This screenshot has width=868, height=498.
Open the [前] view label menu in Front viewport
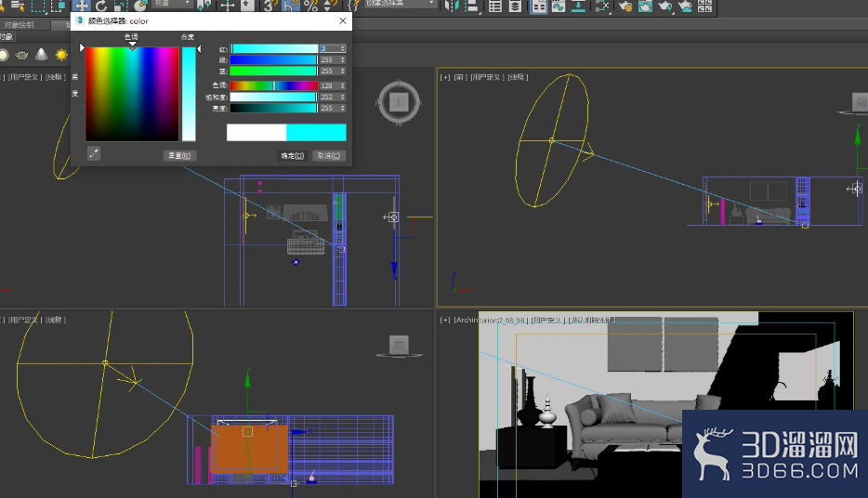(461, 77)
